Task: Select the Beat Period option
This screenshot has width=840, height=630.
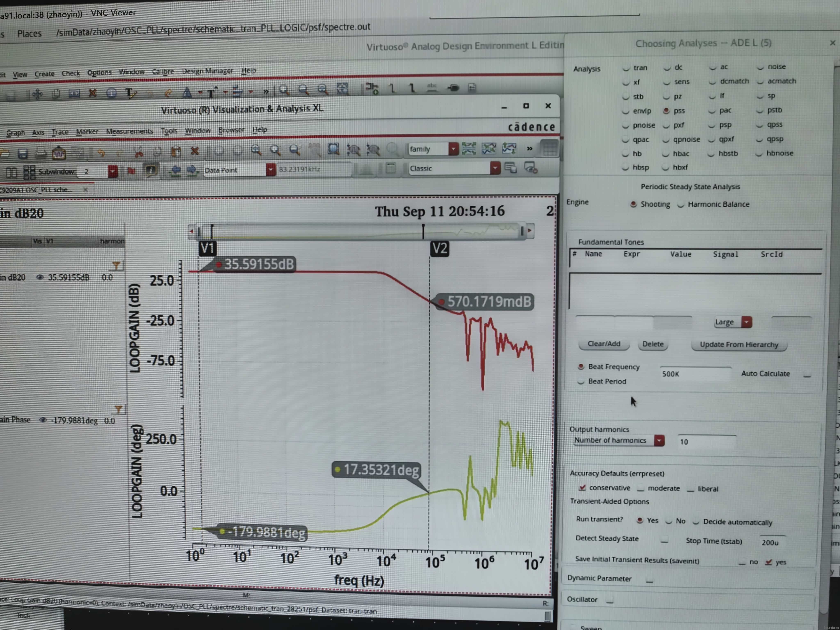Action: [581, 381]
